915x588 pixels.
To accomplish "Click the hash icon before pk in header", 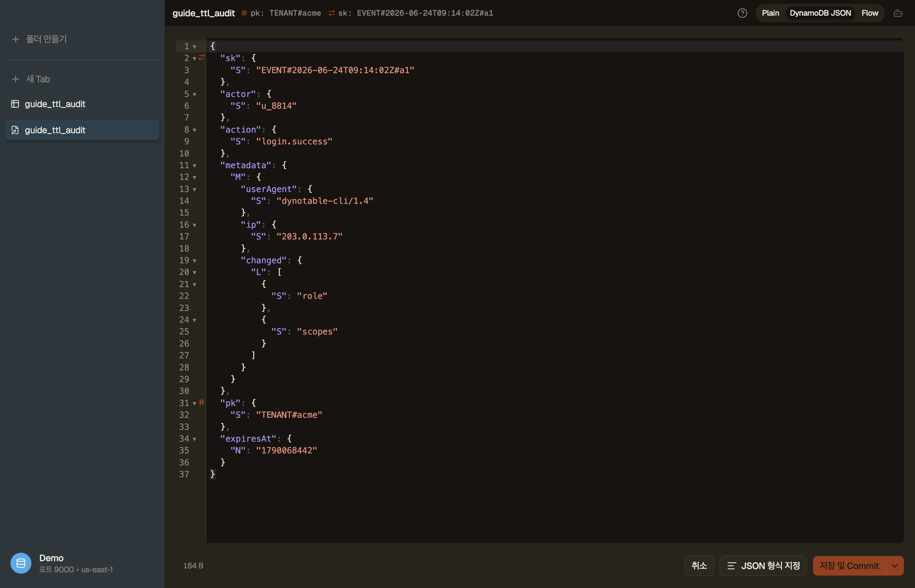I will (244, 13).
